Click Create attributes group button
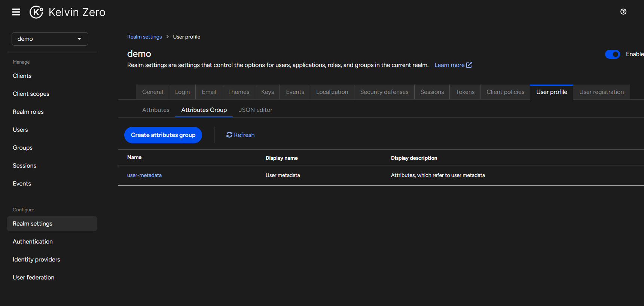The image size is (644, 306). tap(163, 135)
